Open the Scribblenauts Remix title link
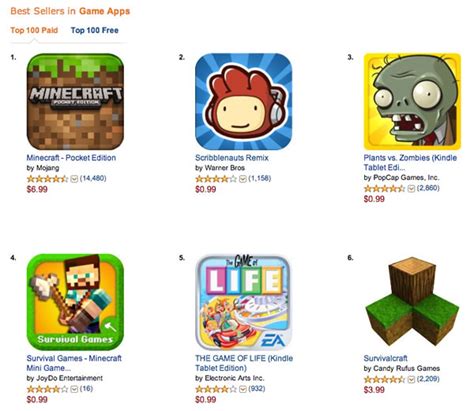 (x=232, y=158)
